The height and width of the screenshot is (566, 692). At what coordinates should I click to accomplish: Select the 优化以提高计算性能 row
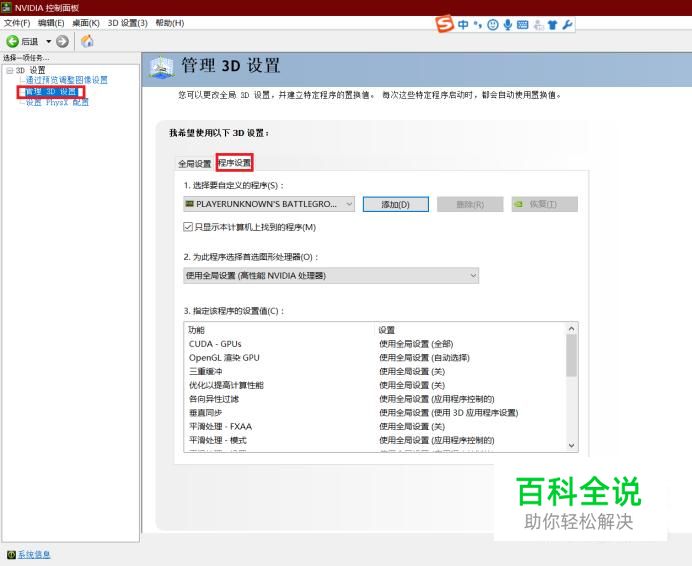[374, 385]
